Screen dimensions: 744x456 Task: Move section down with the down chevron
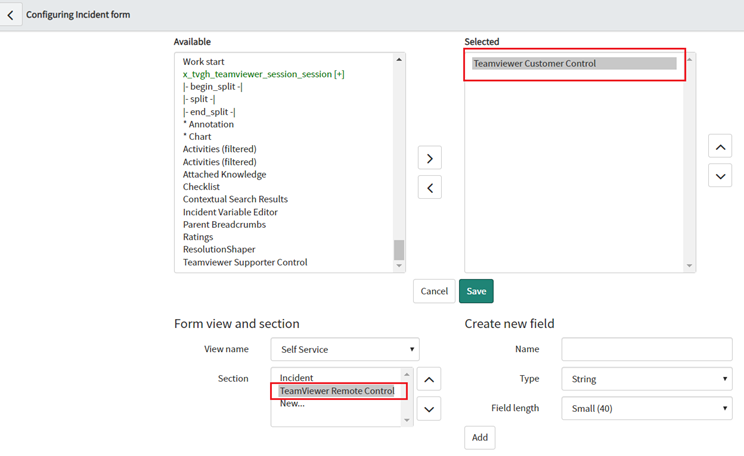click(429, 409)
